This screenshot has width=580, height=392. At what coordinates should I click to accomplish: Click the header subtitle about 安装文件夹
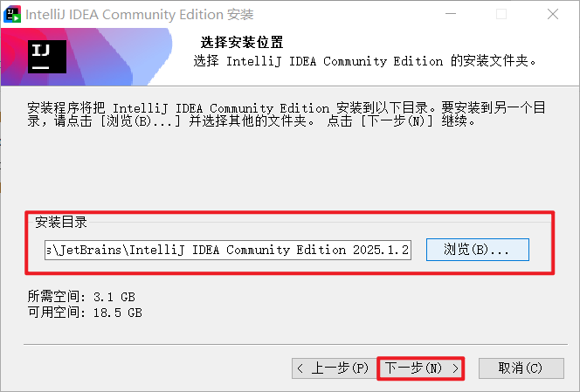(x=365, y=60)
